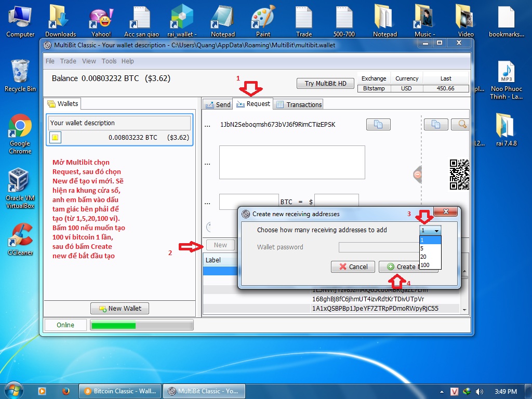Click the BTC amount field

pos(249,202)
